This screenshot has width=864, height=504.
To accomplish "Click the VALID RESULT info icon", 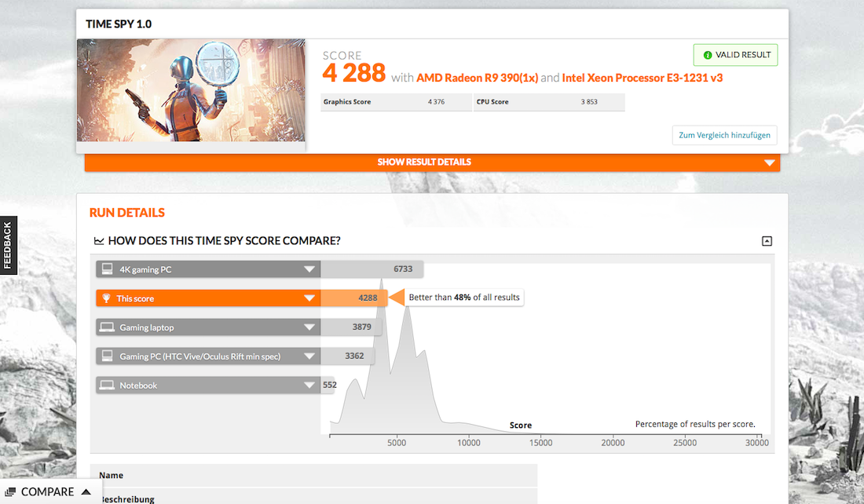I will (x=707, y=55).
